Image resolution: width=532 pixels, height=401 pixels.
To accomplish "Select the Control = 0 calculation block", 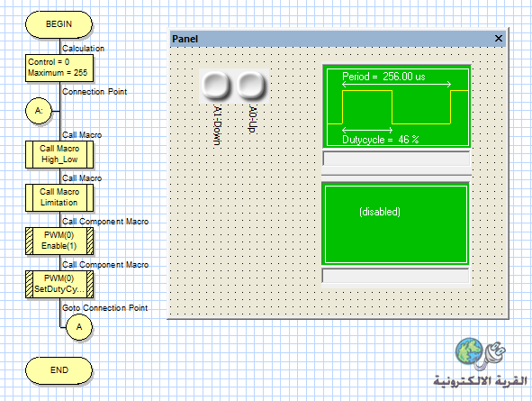I will [x=59, y=68].
